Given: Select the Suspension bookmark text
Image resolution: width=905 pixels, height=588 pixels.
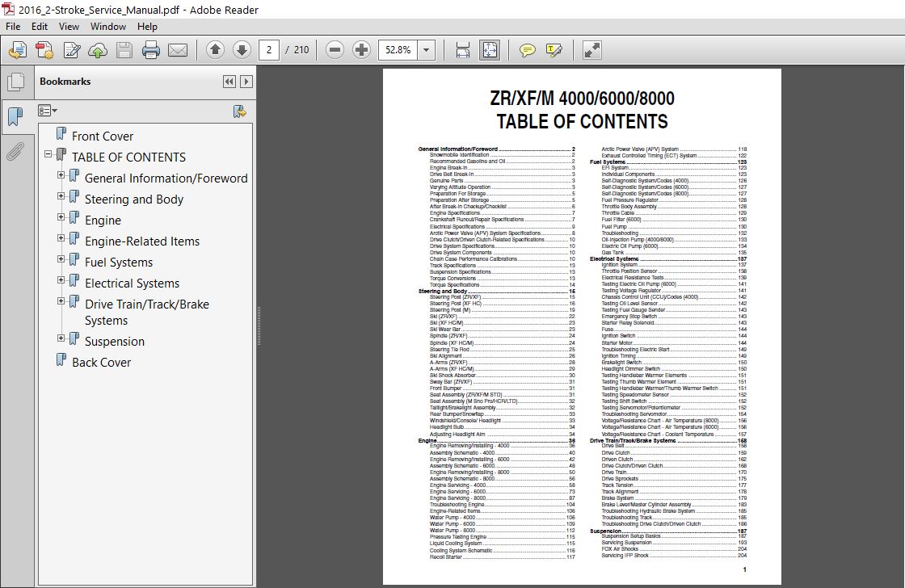Looking at the screenshot, I should click(115, 341).
